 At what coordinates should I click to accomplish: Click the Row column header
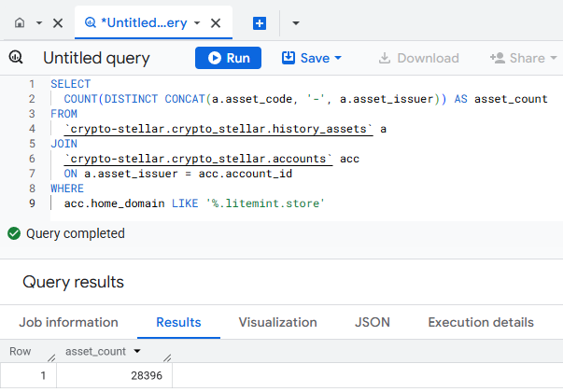(x=21, y=351)
